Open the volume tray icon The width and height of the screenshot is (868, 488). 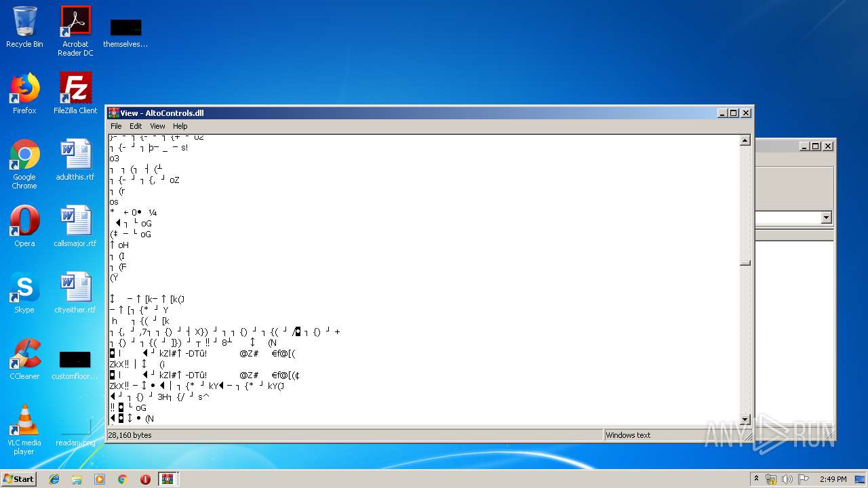point(787,479)
